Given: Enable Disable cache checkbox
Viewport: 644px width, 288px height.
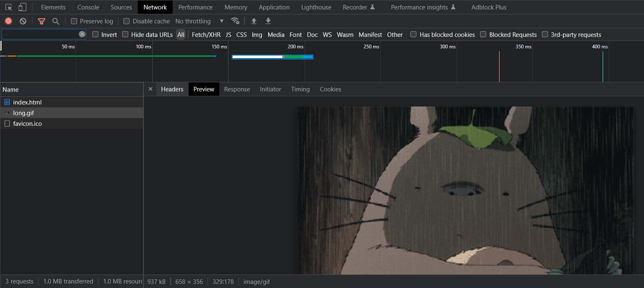Looking at the screenshot, I should click(127, 21).
